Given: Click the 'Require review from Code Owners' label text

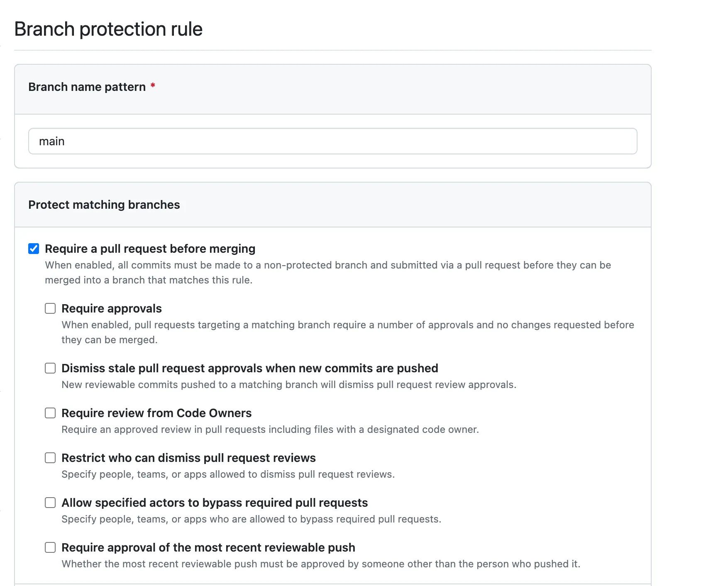Looking at the screenshot, I should coord(156,413).
